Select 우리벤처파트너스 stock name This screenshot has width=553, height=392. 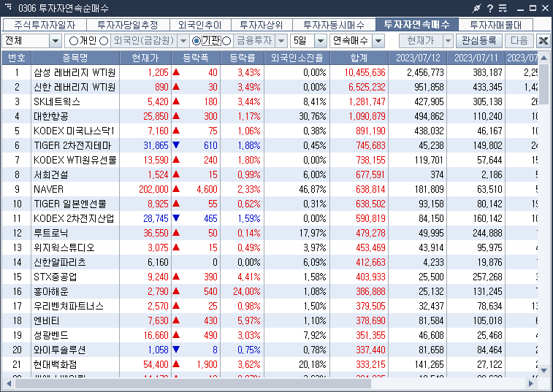[69, 306]
